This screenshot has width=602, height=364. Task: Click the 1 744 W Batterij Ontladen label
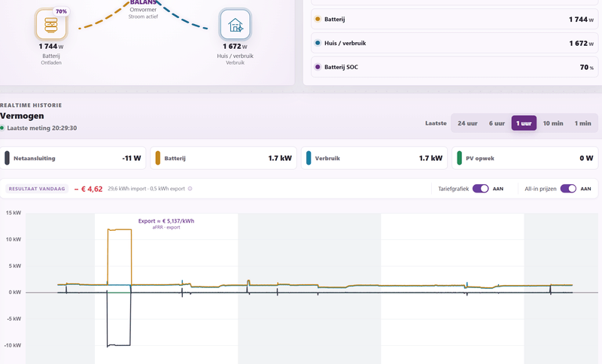[x=51, y=53]
